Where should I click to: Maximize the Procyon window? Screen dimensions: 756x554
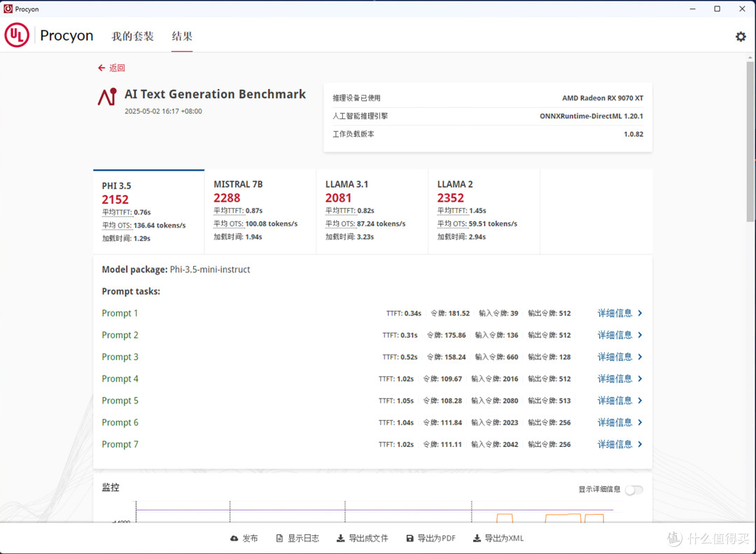click(x=717, y=8)
